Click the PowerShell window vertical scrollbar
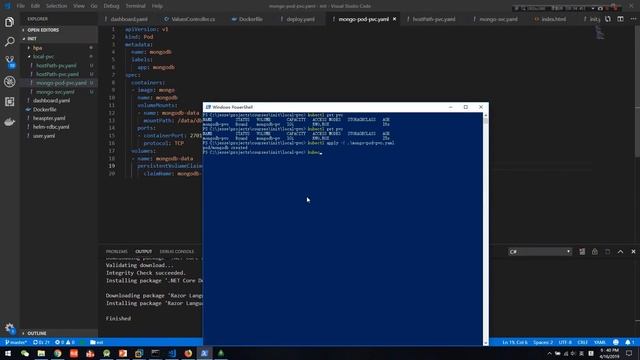The image size is (640, 360). [485, 229]
